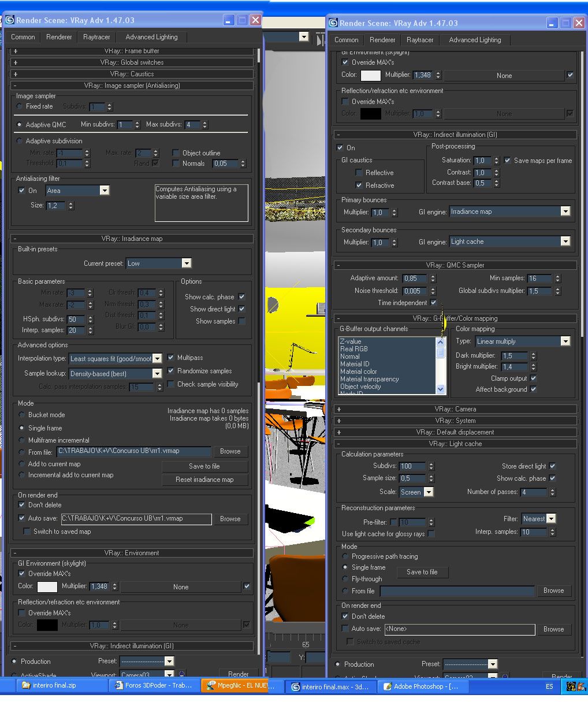Click the G-Buffer output channels list scrollbar
The image size is (588, 702).
[x=441, y=365]
